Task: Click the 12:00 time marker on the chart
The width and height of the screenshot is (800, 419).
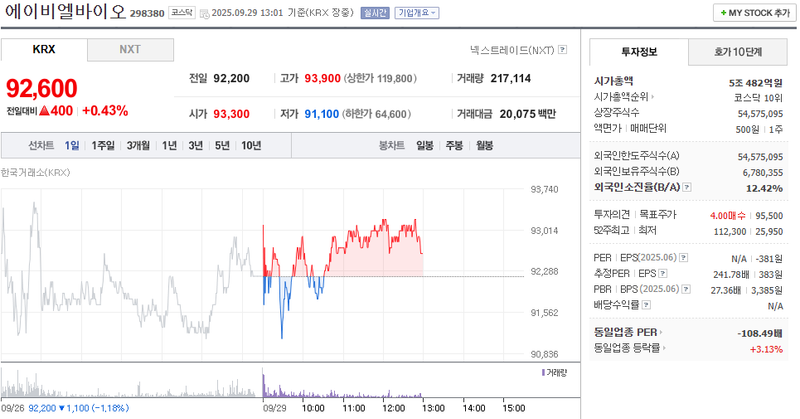Action: 393,408
